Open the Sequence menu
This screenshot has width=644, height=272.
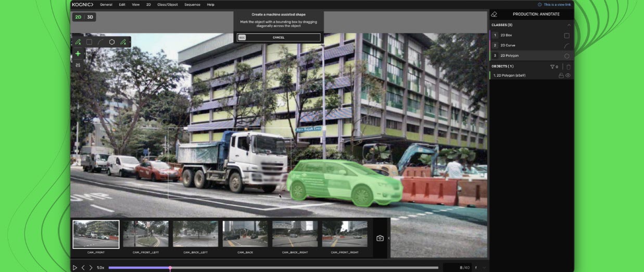pos(192,5)
